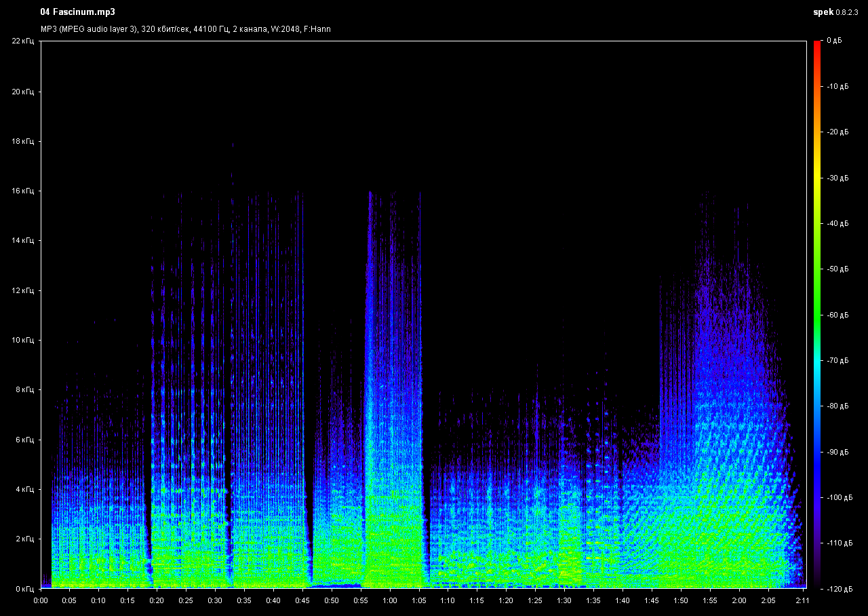Click the 10 кГц frequency axis label
Viewport: 868px width, 616px height.
coord(22,340)
